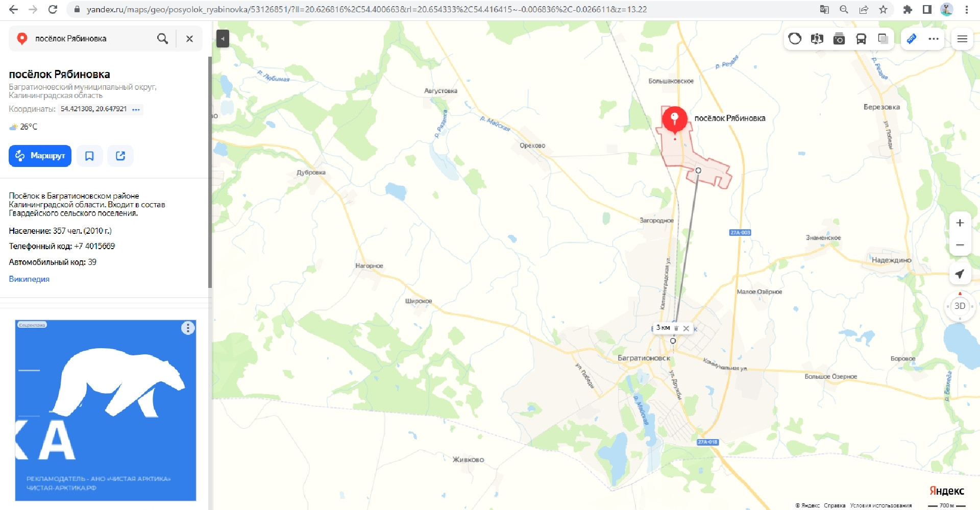The image size is (980, 510).
Task: Toggle the ruler measurement tool
Action: tap(912, 39)
